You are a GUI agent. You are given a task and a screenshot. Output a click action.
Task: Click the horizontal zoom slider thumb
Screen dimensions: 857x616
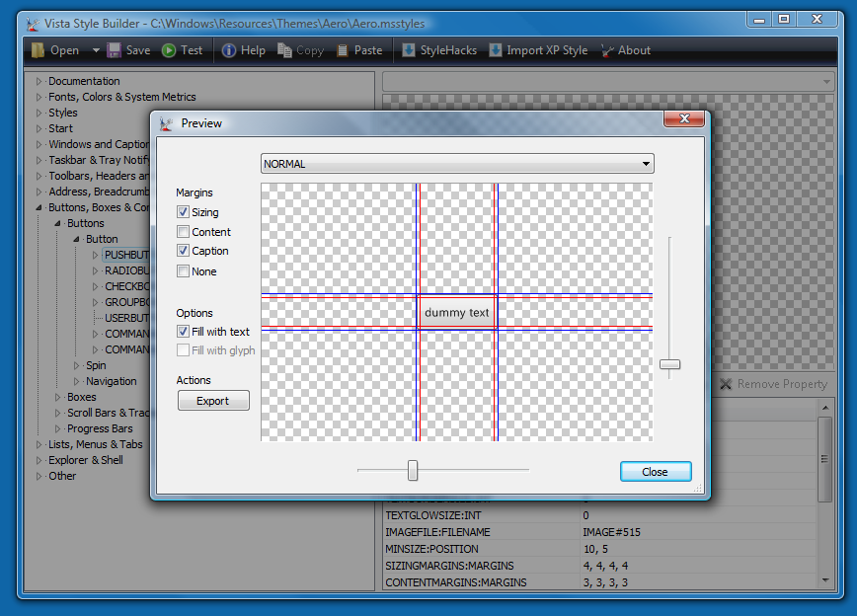pos(413,471)
